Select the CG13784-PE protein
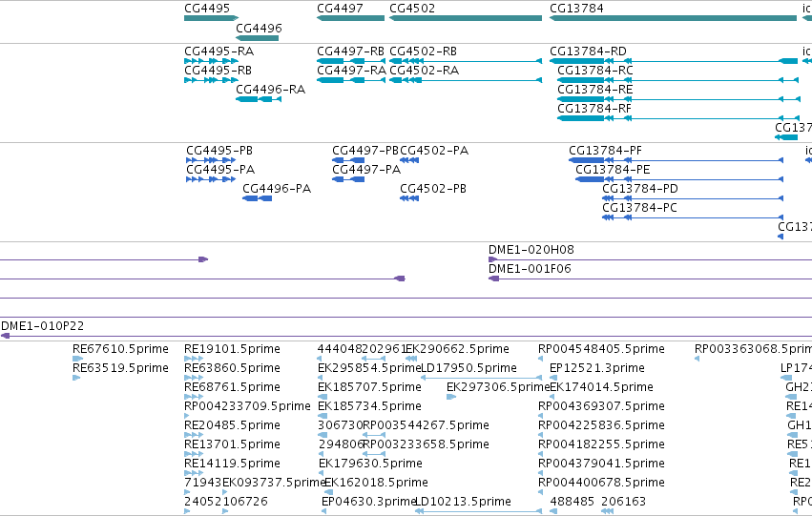Screen dimensions: 812x516 tap(679, 179)
